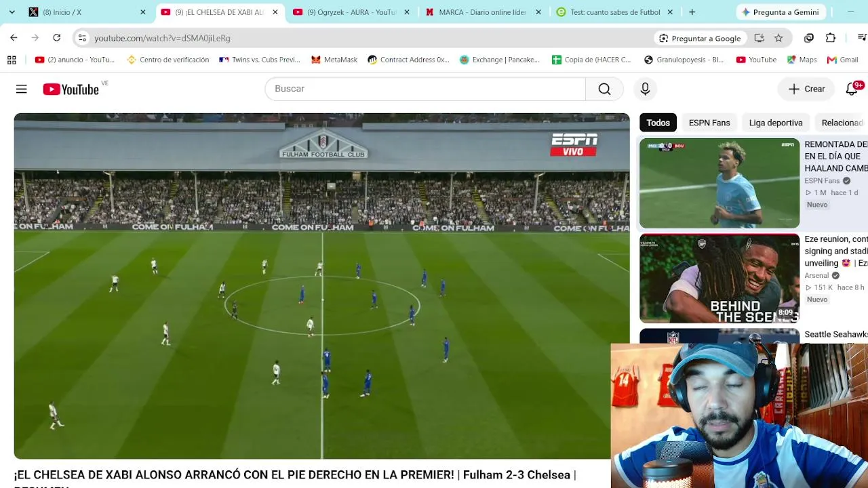Click the Eze reunion video title

(836, 251)
